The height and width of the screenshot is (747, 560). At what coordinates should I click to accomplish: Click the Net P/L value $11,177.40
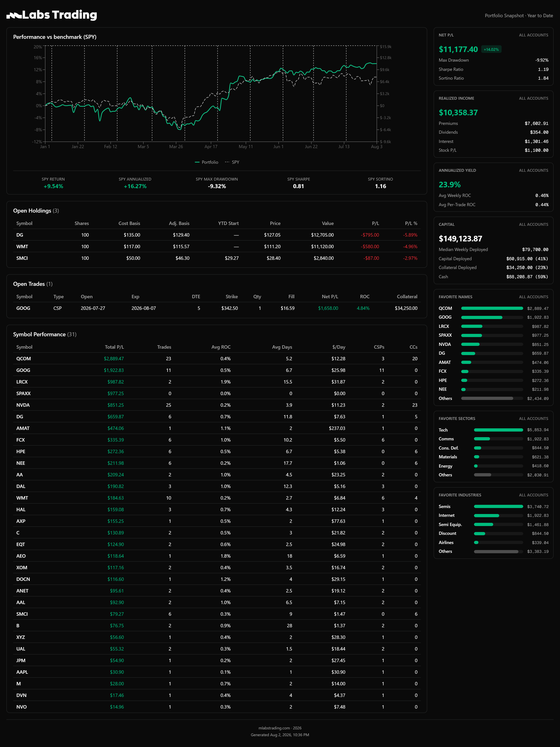[458, 49]
